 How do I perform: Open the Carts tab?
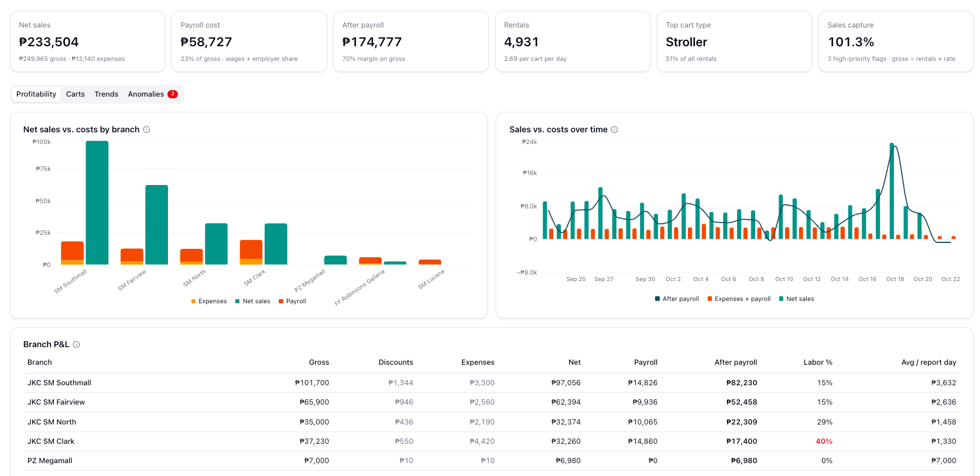tap(76, 94)
